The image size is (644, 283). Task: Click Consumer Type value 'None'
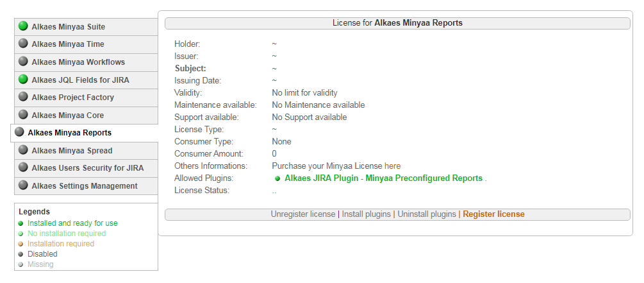tap(282, 142)
